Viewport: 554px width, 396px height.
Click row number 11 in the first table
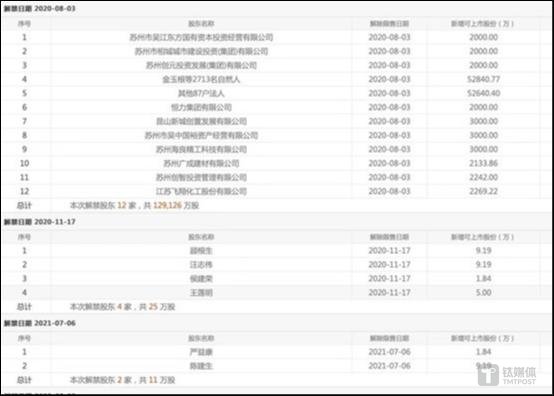pyautogui.click(x=24, y=177)
